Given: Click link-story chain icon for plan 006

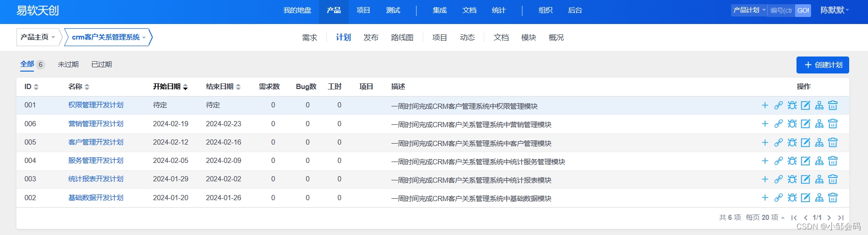Looking at the screenshot, I should (779, 124).
